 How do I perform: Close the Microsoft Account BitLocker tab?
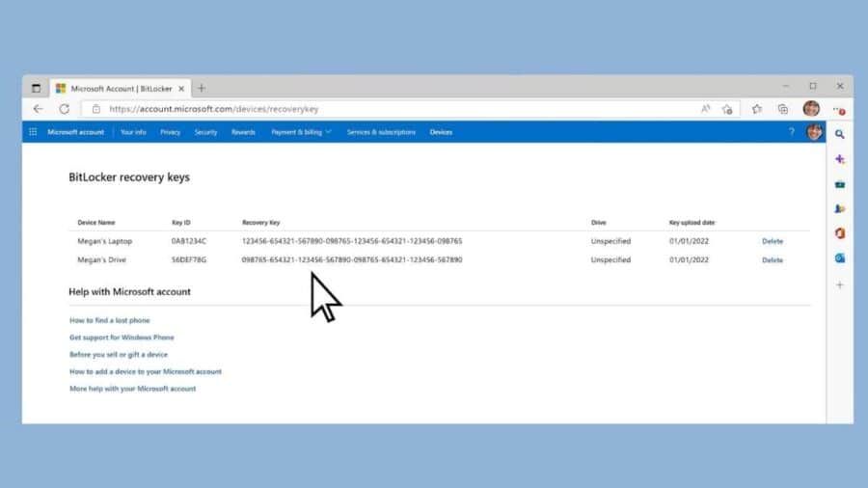181,89
